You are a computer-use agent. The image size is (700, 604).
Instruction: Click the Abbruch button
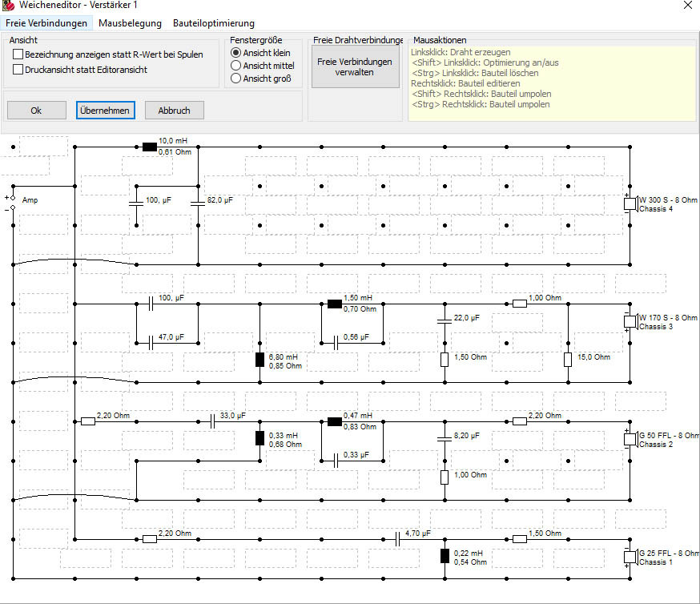point(174,111)
